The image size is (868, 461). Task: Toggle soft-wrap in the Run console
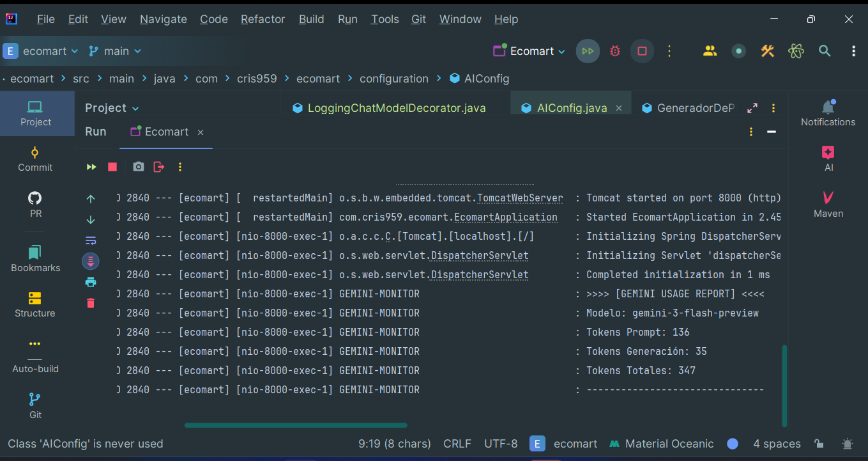[91, 240]
